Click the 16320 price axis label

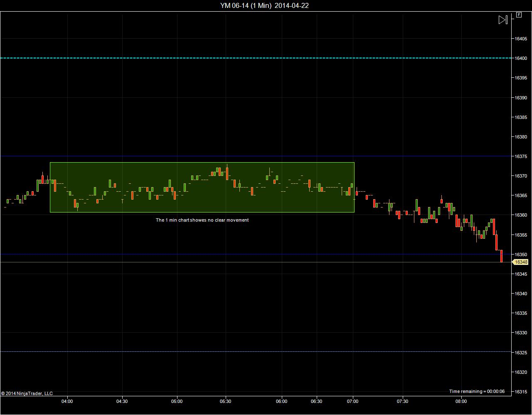(x=521, y=372)
